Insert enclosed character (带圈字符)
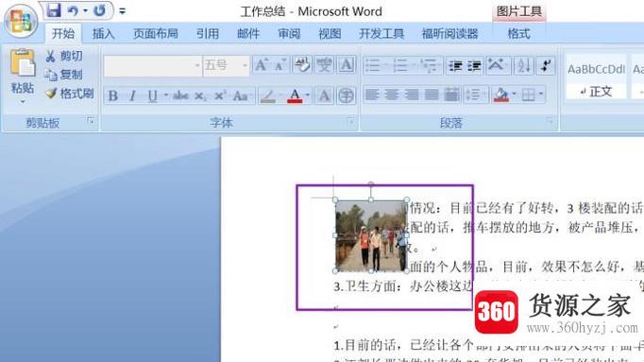 (347, 96)
